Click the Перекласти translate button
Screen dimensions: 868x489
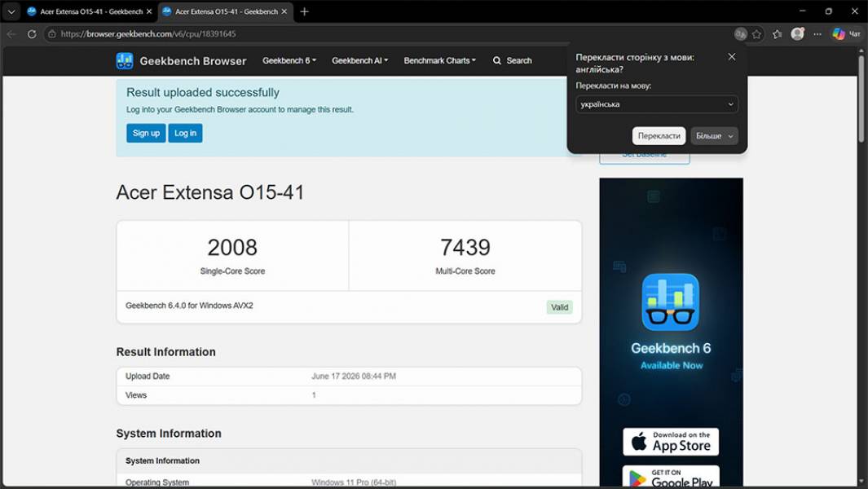click(x=659, y=135)
